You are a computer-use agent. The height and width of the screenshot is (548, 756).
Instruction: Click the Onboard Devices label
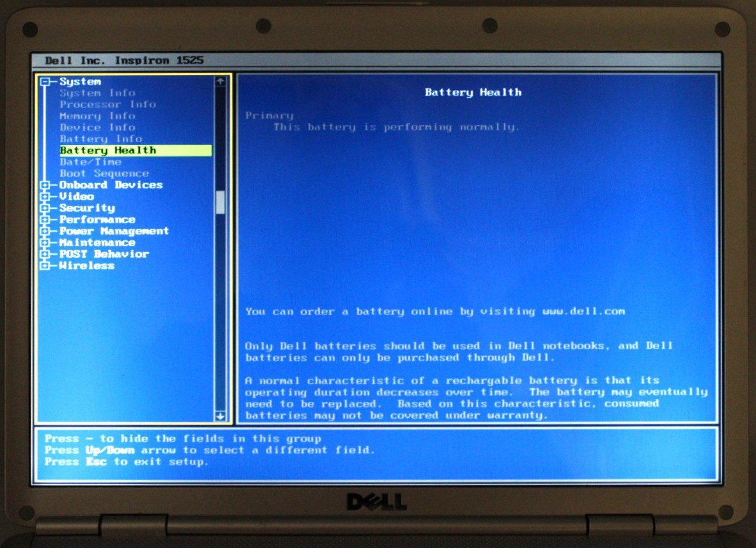111,185
